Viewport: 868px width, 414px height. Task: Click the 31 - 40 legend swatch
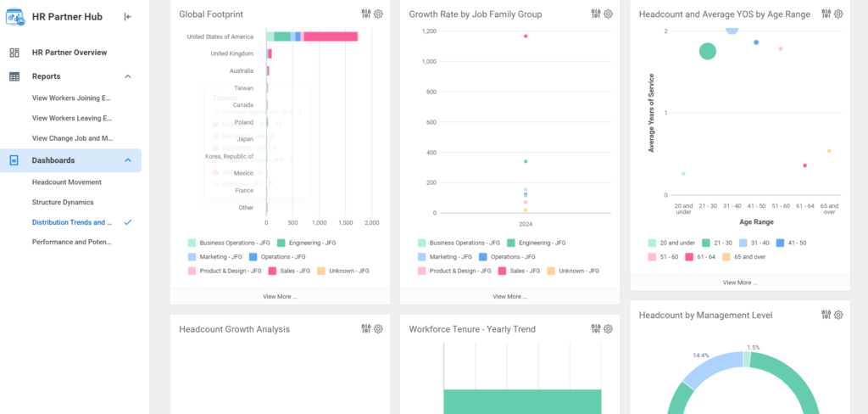point(744,243)
